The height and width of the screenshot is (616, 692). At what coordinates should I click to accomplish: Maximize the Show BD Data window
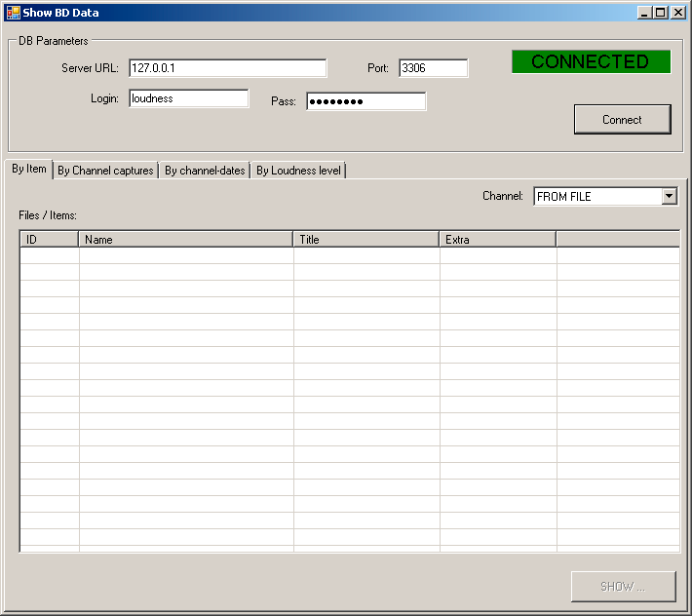point(660,13)
